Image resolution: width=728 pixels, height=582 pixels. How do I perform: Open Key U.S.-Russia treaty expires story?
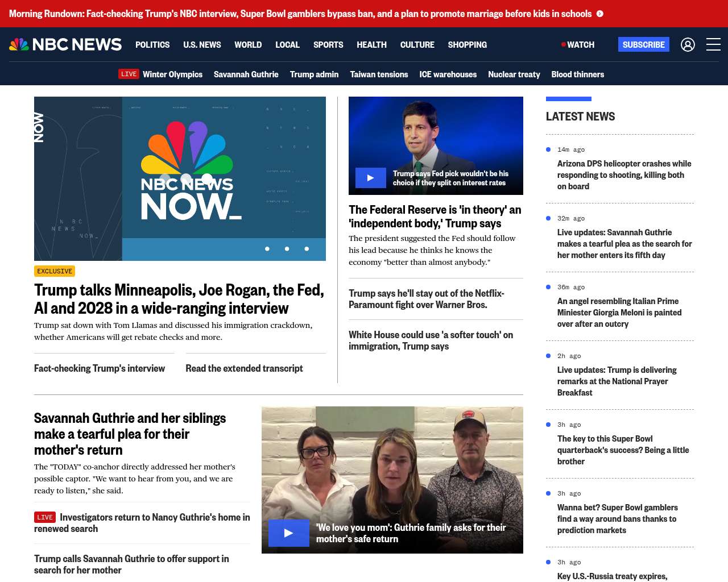click(613, 576)
